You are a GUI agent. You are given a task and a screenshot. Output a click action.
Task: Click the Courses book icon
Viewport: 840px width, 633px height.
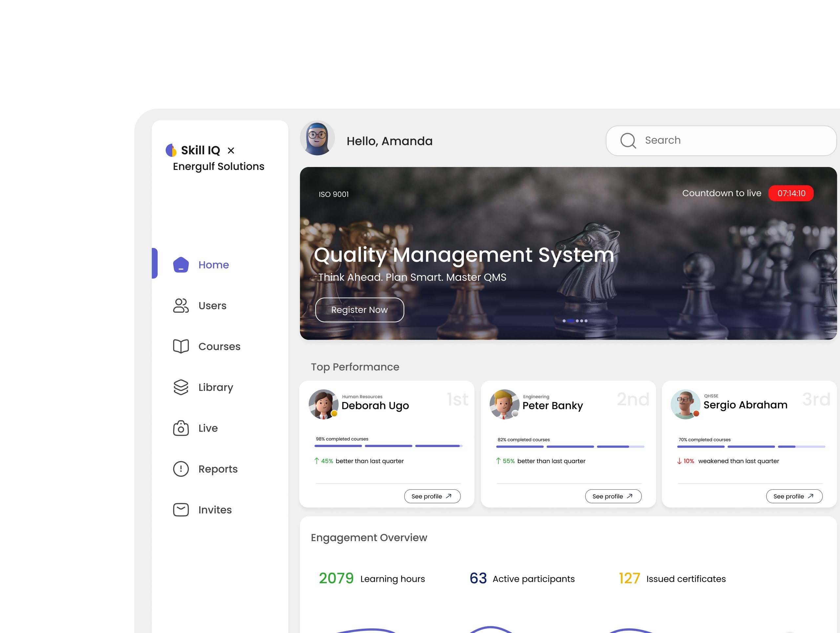click(181, 346)
